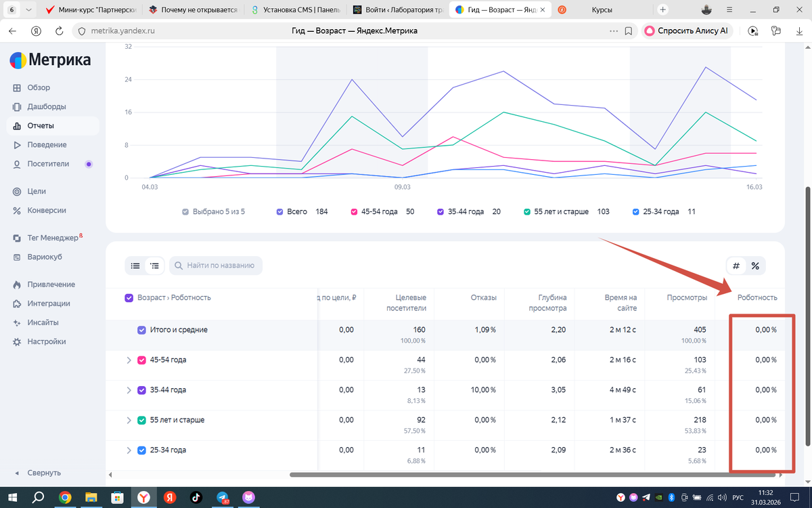The height and width of the screenshot is (508, 812).
Task: Click Спросить Алису AI button
Action: pyautogui.click(x=687, y=31)
